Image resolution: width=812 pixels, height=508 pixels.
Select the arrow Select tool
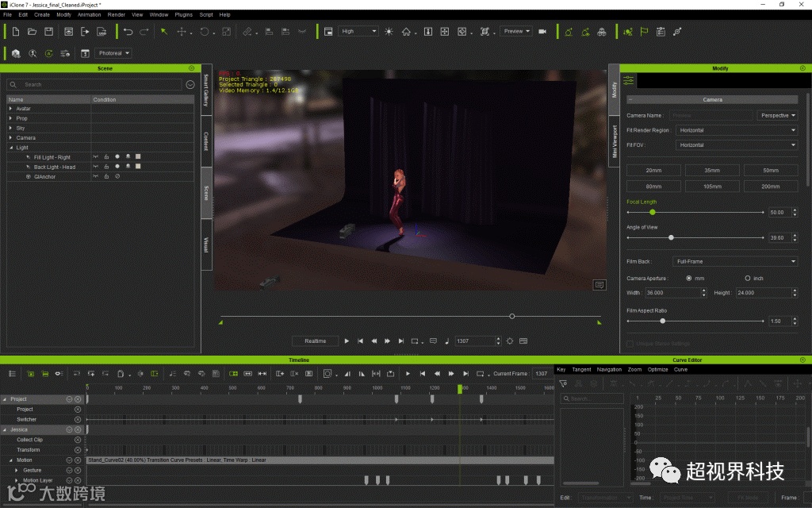[164, 32]
